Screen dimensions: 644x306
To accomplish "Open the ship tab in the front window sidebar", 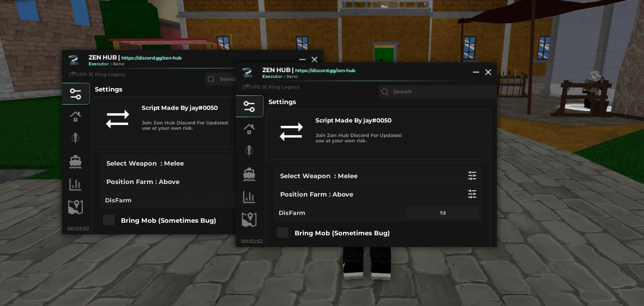I will pos(249,174).
